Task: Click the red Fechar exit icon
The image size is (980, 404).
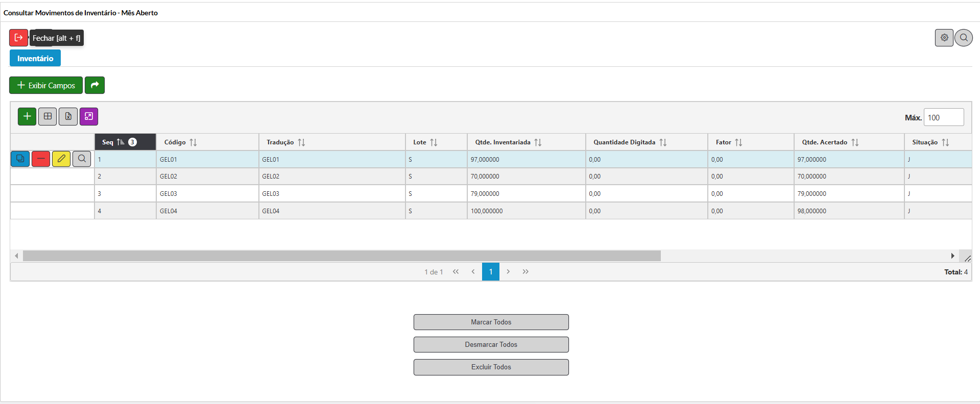Action: (18, 38)
